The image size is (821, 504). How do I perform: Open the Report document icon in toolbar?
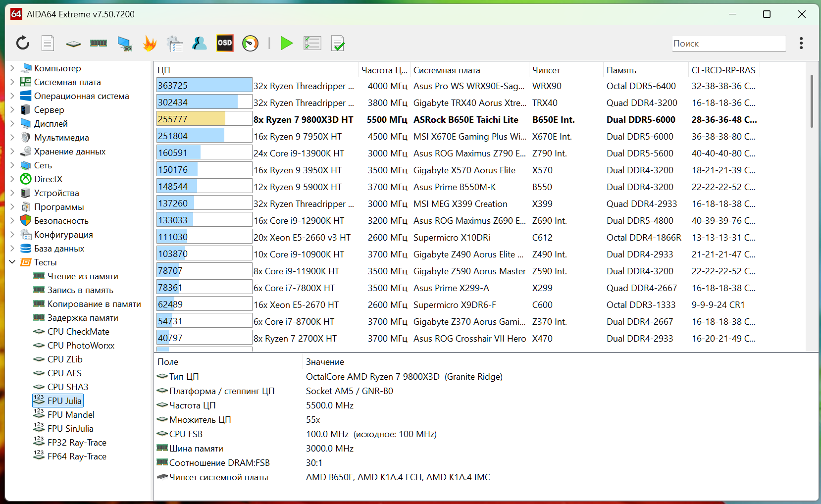48,43
